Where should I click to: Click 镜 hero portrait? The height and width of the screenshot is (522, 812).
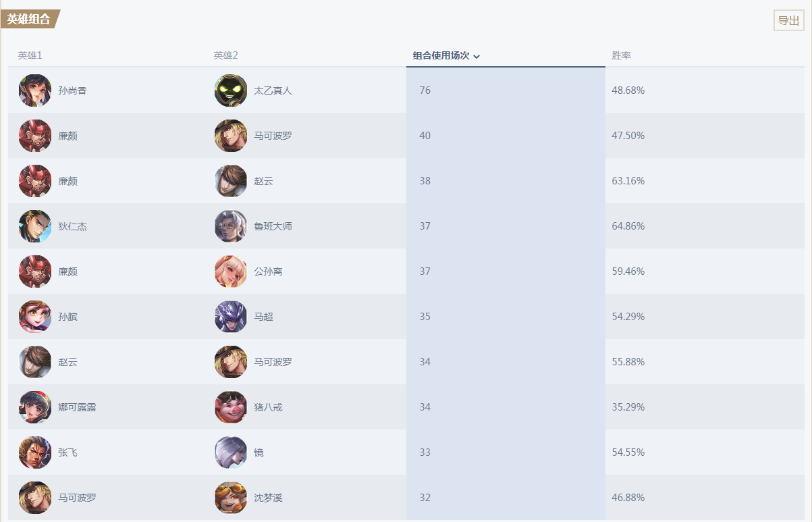(x=231, y=452)
